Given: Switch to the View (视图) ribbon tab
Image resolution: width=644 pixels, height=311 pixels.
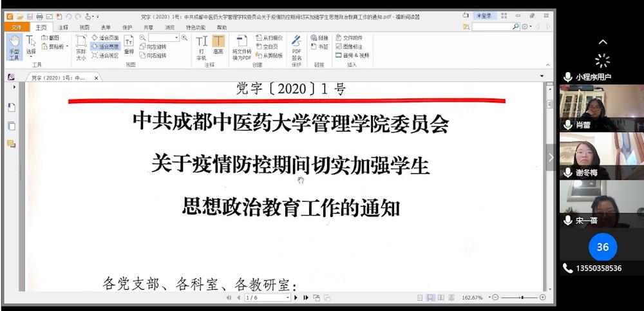Looking at the screenshot, I should [x=84, y=28].
